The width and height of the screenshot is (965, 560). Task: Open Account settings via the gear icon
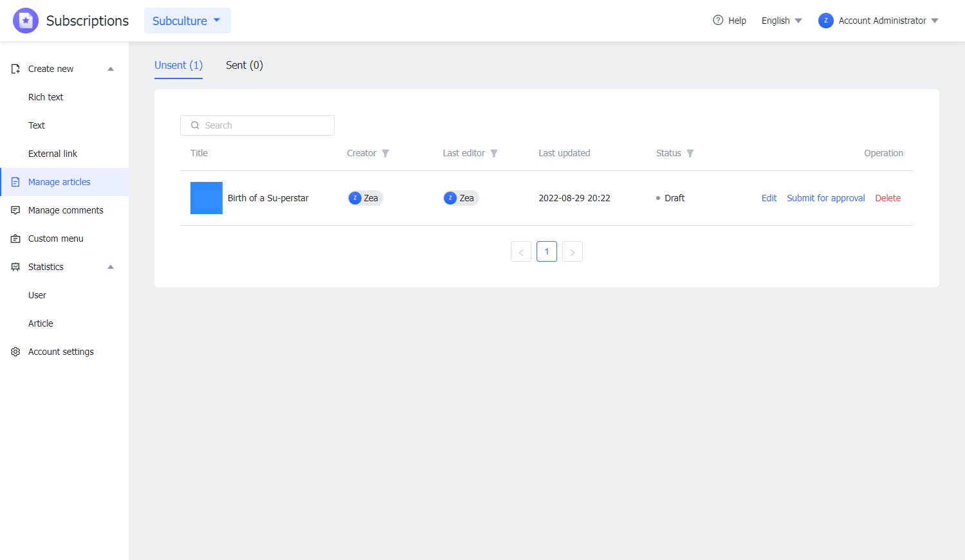[15, 352]
